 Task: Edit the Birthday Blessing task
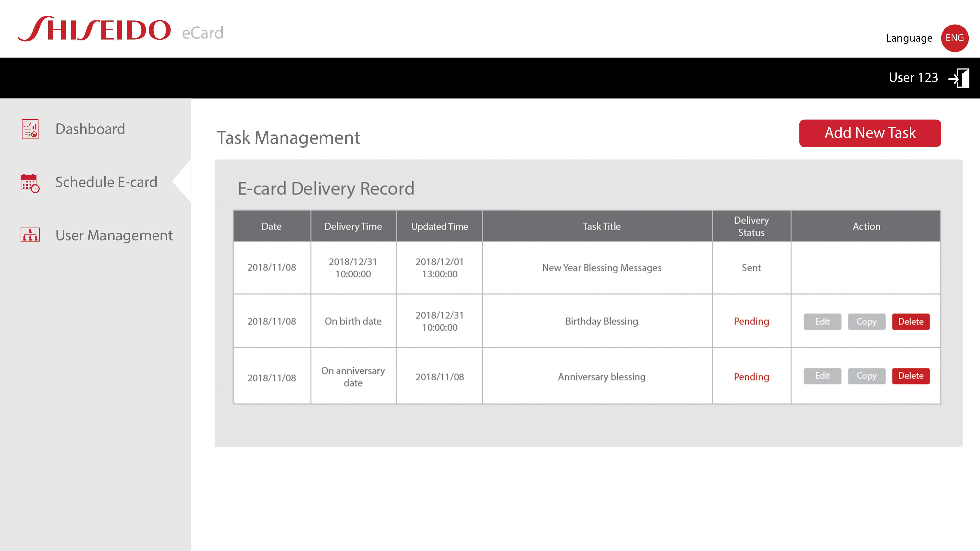click(x=822, y=322)
